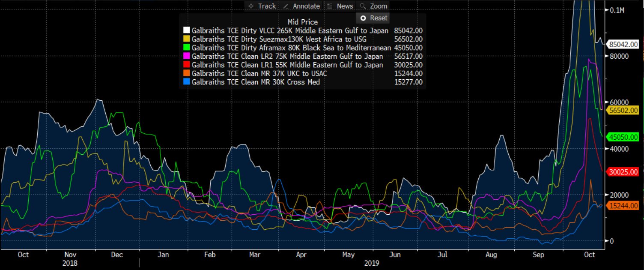This screenshot has height=270, width=644.
Task: Click the Reset circle icon
Action: (x=364, y=18)
